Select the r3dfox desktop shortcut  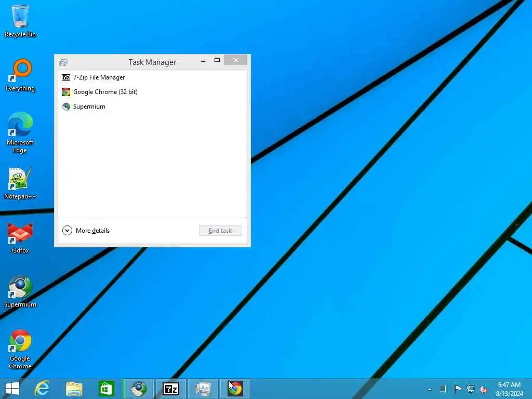coord(20,237)
